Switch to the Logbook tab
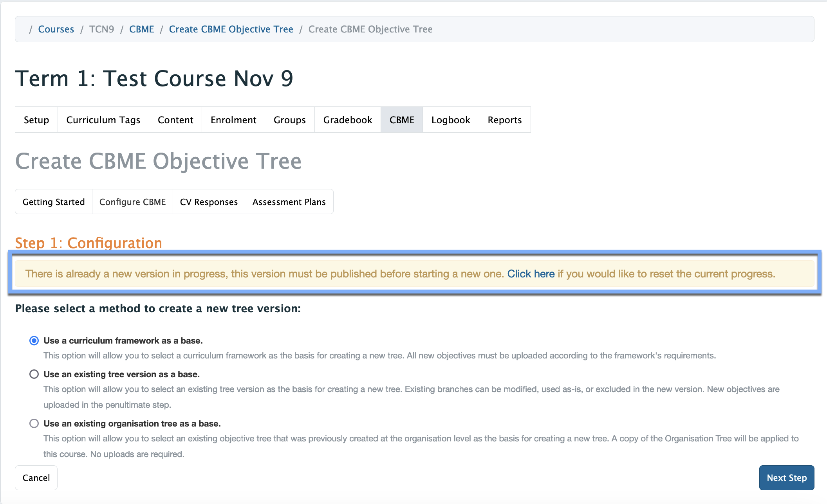827x504 pixels. point(451,120)
